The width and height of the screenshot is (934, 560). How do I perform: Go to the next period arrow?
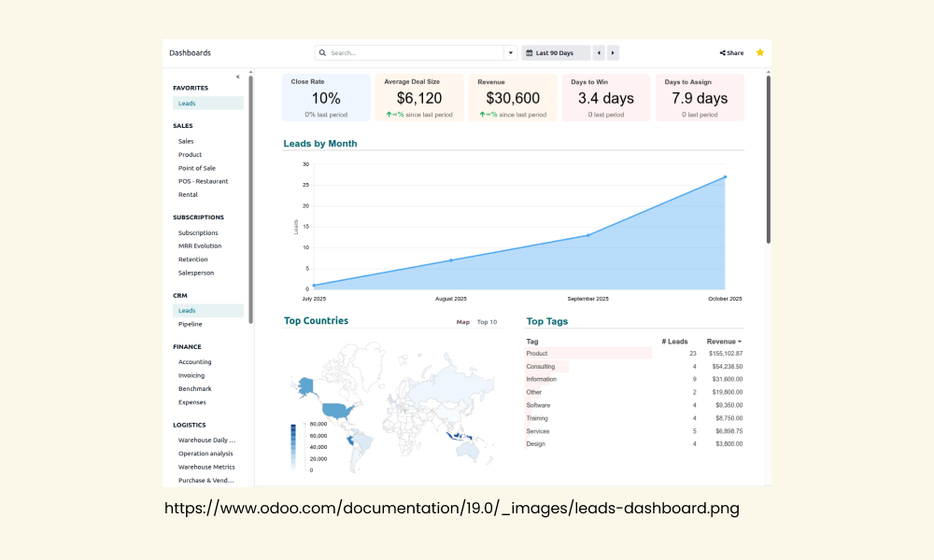pos(613,53)
